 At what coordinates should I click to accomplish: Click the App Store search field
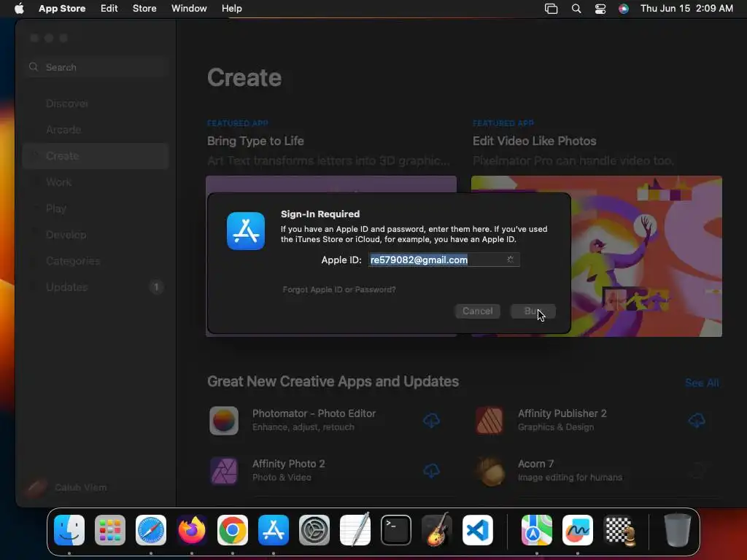click(x=96, y=67)
